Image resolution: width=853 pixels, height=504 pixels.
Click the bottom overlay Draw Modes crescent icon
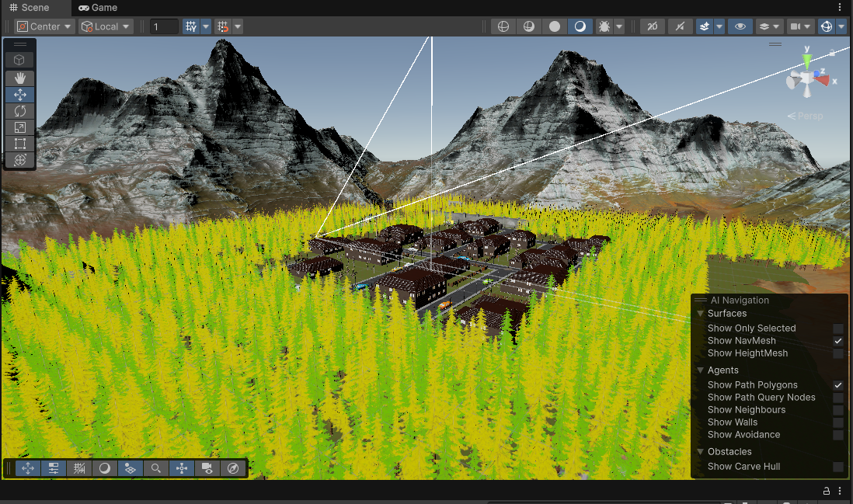(x=104, y=468)
